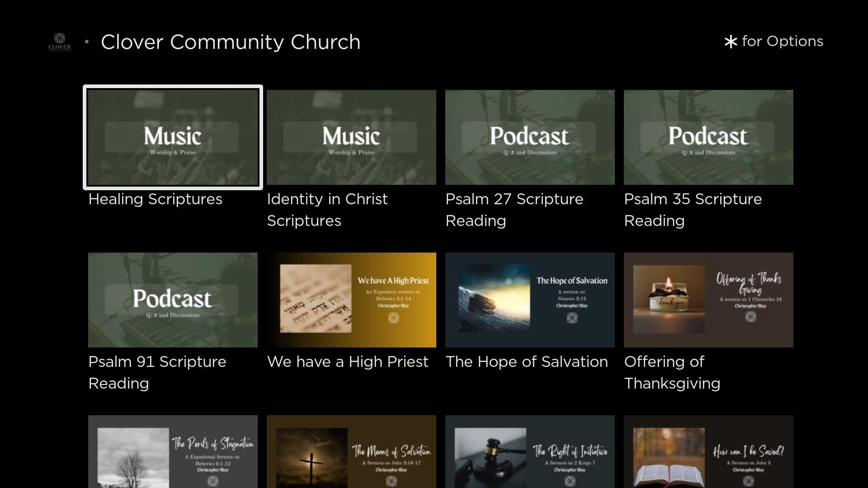The width and height of the screenshot is (868, 488).
Task: Play the Psalm 35 Scripture Reading podcast tile
Action: [x=708, y=137]
